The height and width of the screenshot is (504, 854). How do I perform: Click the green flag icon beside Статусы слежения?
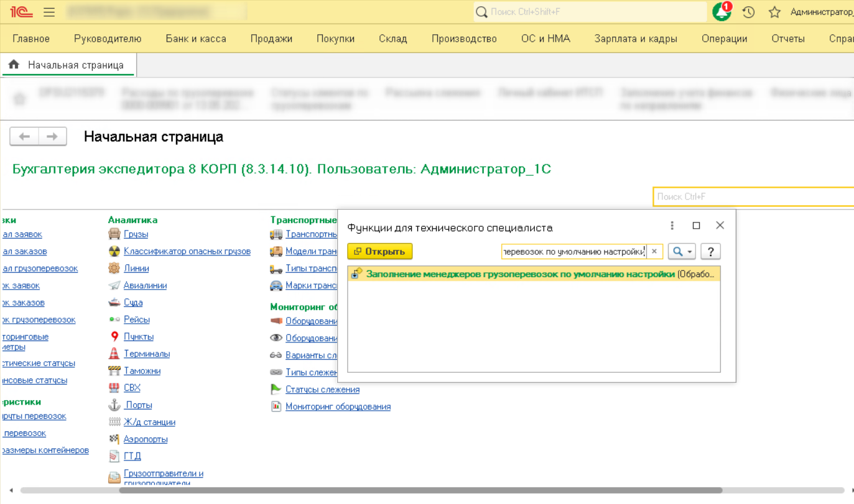tap(276, 390)
